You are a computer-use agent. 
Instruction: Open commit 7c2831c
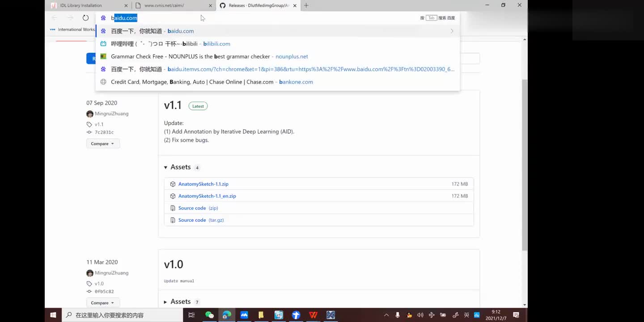(104, 132)
